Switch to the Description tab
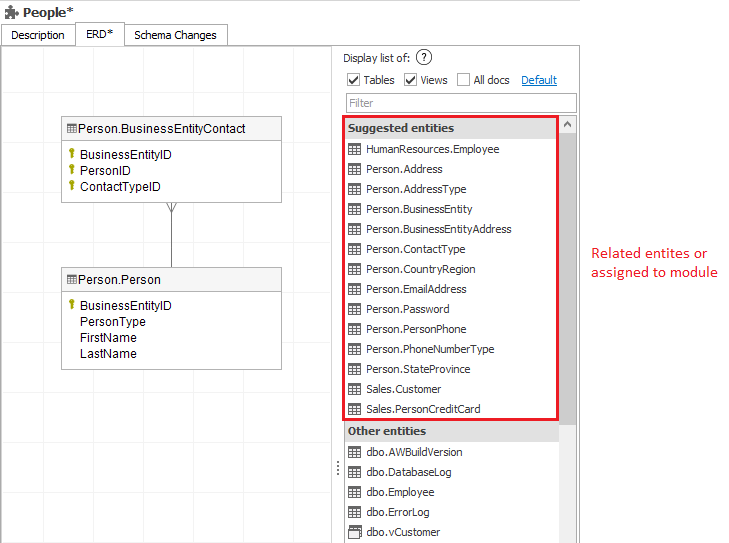 37,35
